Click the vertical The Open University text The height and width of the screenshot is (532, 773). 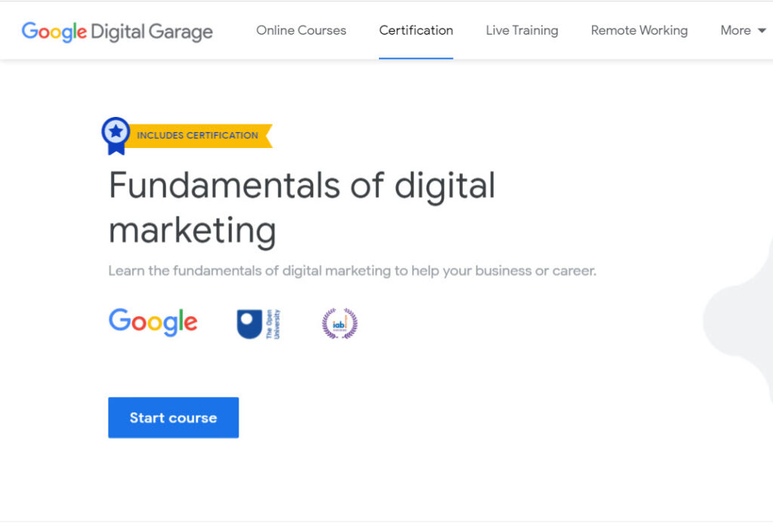pyautogui.click(x=272, y=324)
